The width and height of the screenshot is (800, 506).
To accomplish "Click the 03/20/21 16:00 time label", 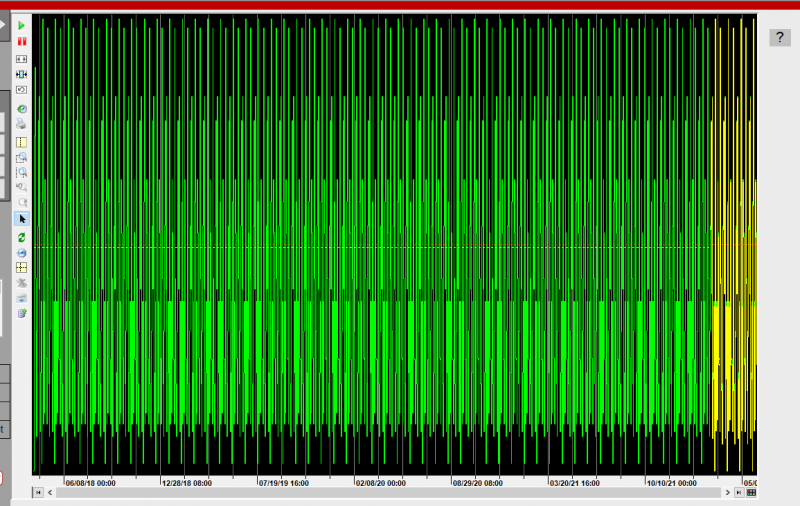I will coord(574,483).
